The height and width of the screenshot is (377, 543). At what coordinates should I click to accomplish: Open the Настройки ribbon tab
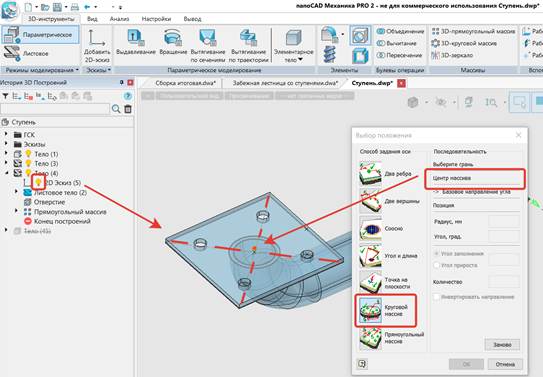click(156, 19)
